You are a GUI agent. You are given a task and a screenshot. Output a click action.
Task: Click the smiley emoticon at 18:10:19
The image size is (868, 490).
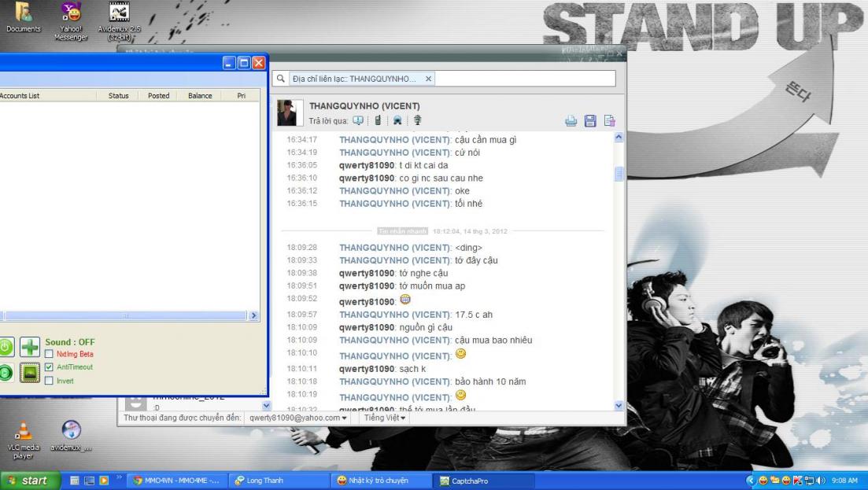(460, 395)
